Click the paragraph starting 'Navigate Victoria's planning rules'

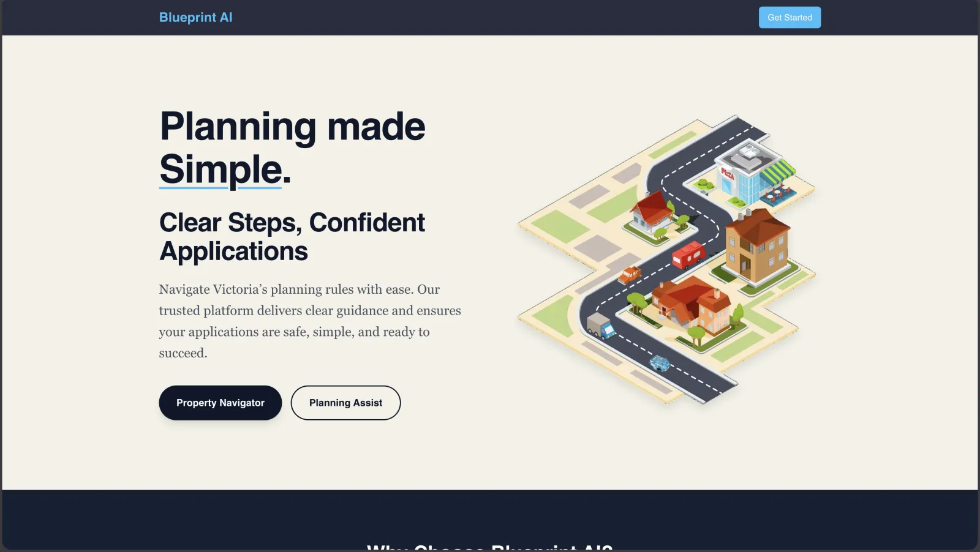[x=310, y=321]
